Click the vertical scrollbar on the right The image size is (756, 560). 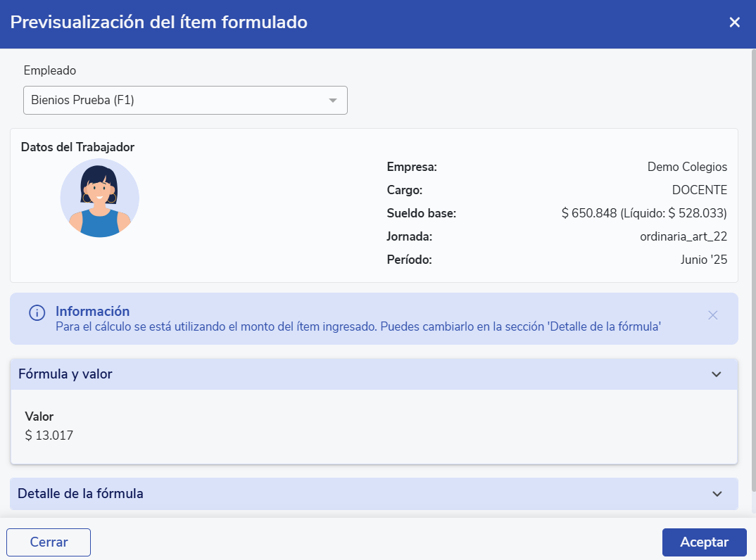click(x=752, y=267)
